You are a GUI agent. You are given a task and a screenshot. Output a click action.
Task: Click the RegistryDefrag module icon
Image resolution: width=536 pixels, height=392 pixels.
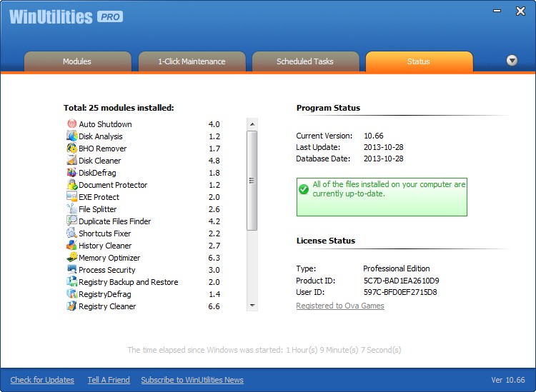pos(71,293)
